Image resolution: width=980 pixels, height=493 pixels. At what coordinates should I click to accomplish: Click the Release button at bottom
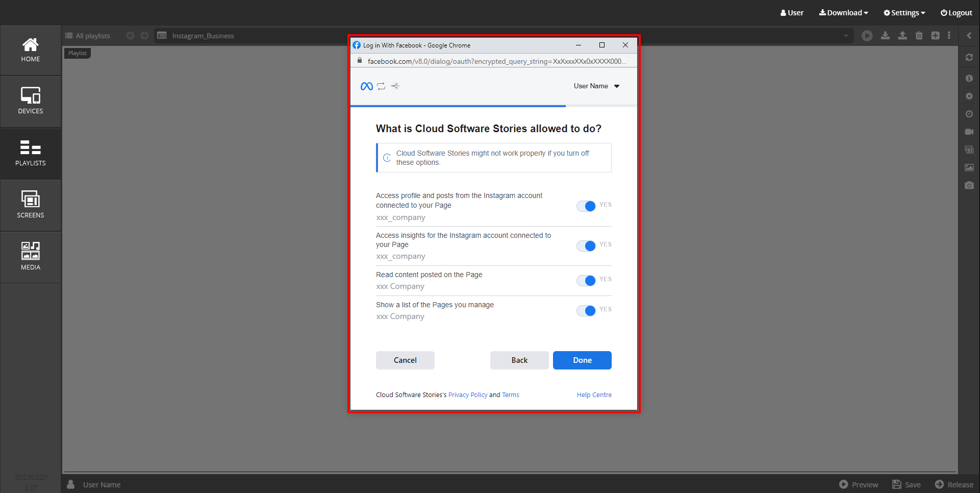click(x=954, y=484)
